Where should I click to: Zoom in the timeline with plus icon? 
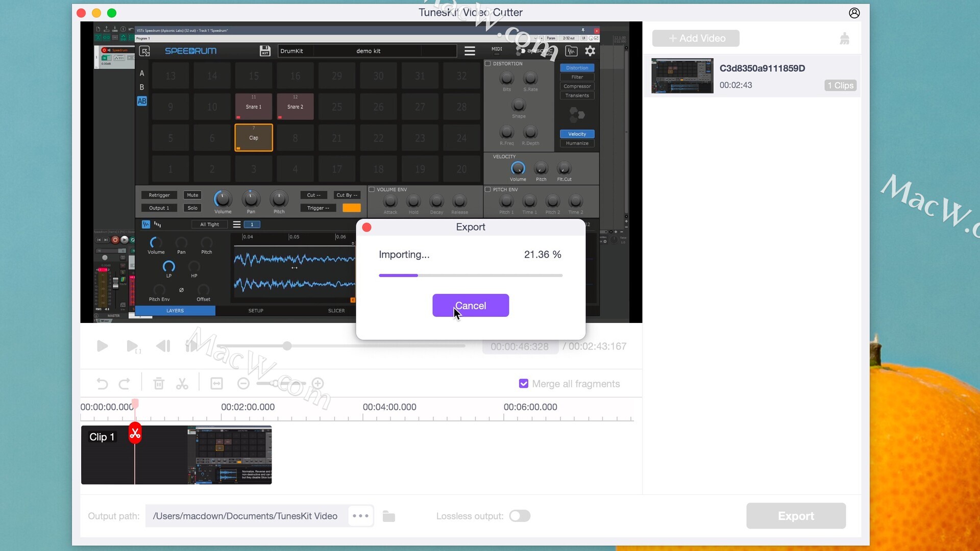coord(317,383)
